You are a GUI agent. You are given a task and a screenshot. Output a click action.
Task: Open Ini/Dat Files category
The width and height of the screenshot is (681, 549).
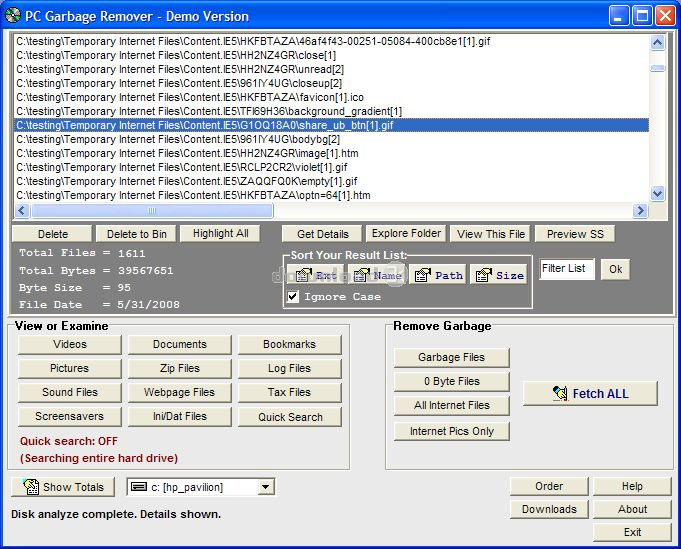click(180, 416)
